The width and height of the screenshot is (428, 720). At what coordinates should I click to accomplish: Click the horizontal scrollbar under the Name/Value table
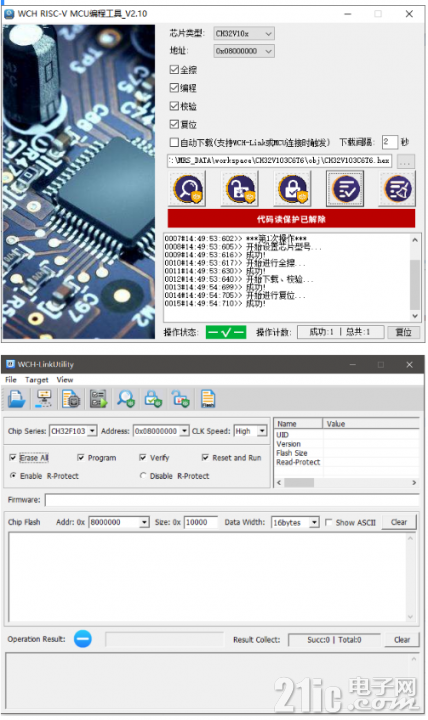(x=347, y=483)
